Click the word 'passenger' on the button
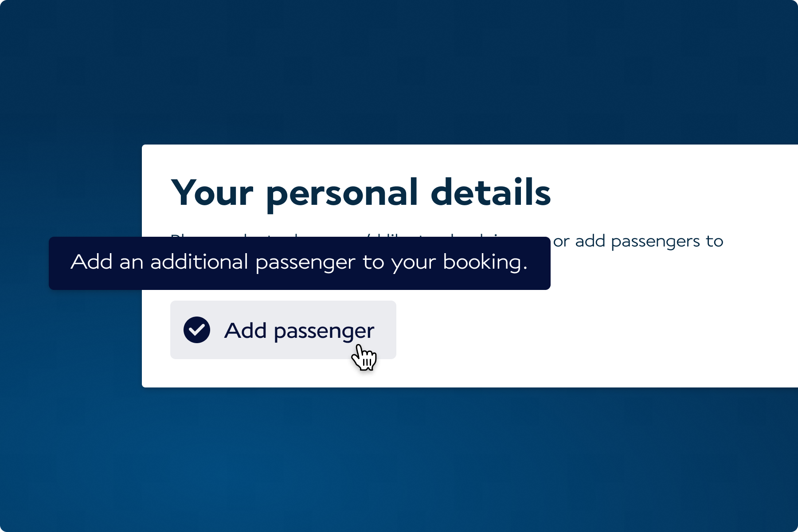 [x=324, y=332]
